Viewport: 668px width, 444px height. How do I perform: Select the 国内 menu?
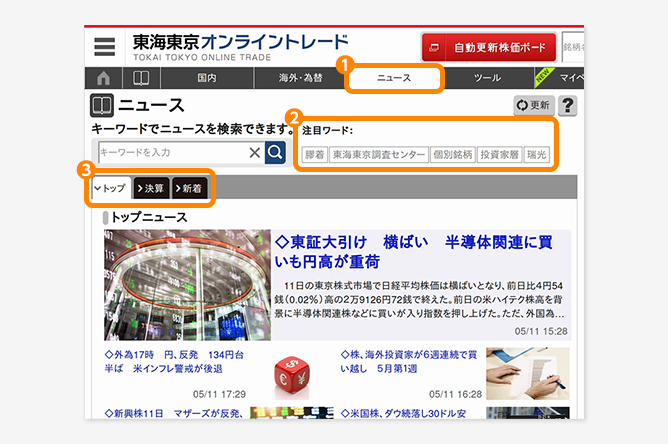207,78
